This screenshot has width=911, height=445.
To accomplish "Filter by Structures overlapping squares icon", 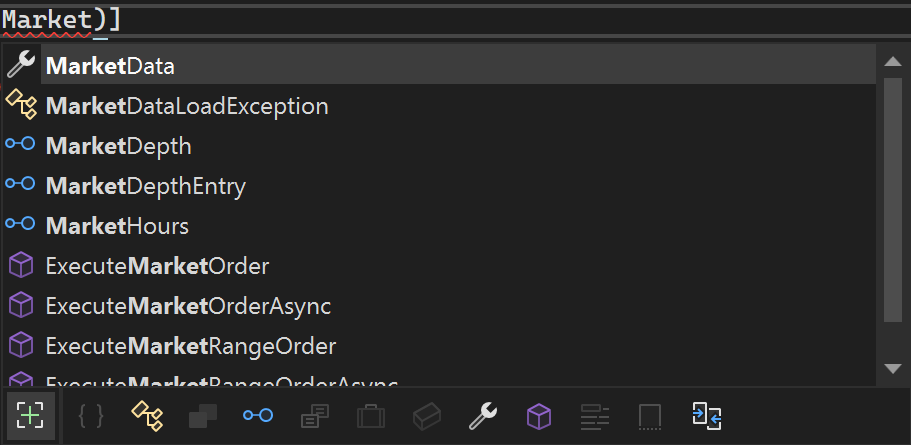I will coord(203,416).
